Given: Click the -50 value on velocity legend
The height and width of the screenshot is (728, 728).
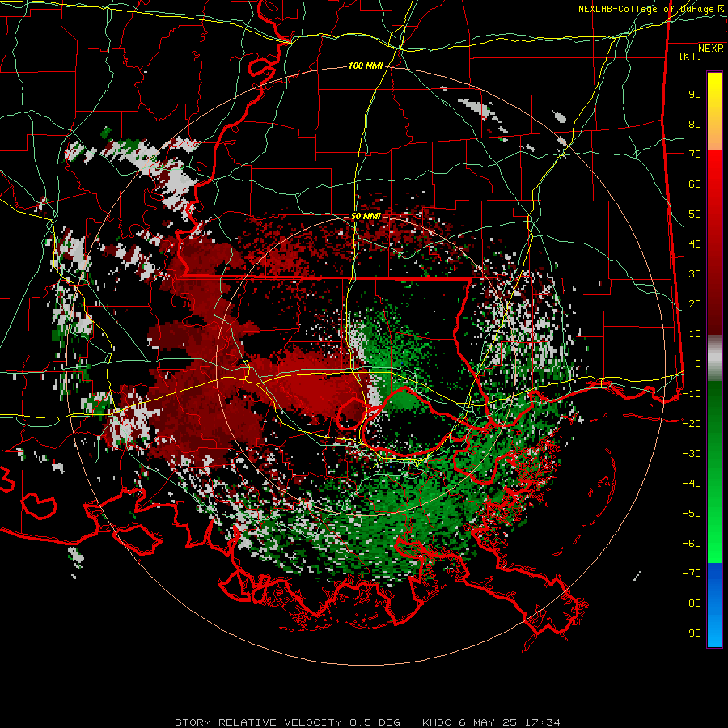Looking at the screenshot, I should (x=692, y=513).
